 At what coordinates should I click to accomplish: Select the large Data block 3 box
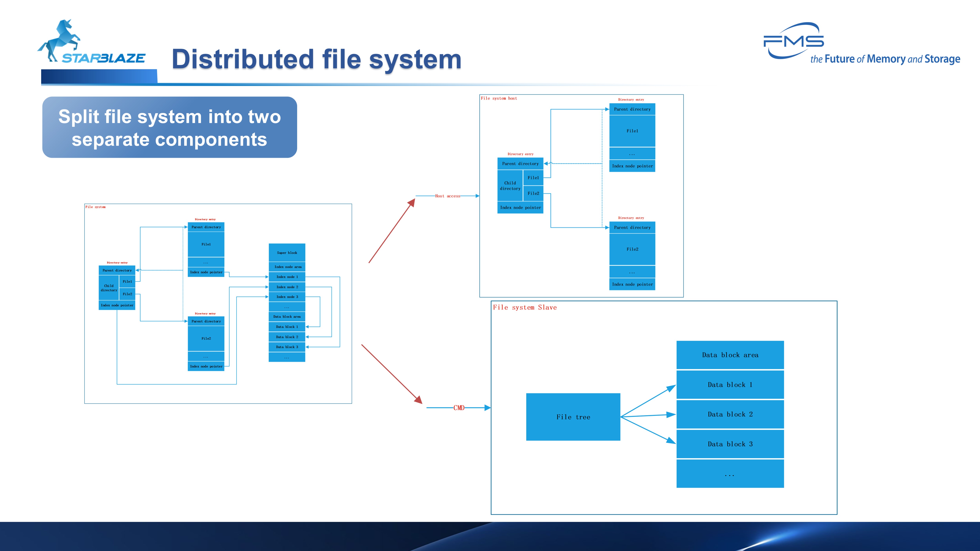click(x=730, y=444)
